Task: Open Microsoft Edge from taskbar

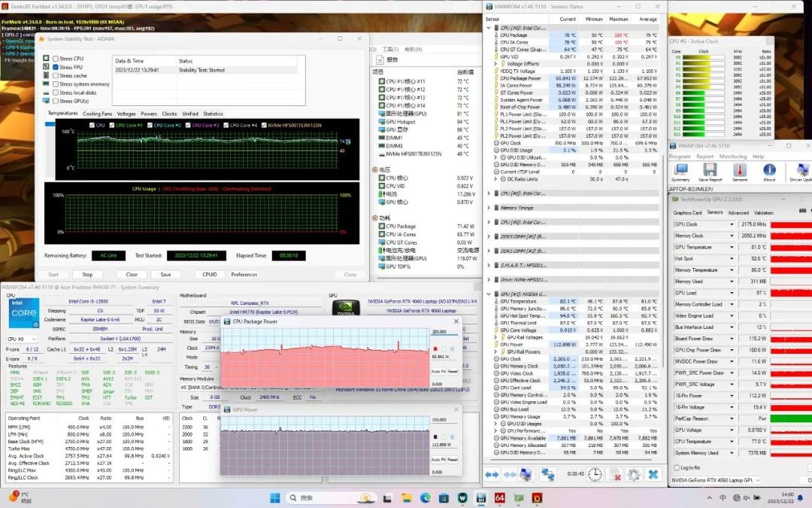Action: [x=425, y=498]
